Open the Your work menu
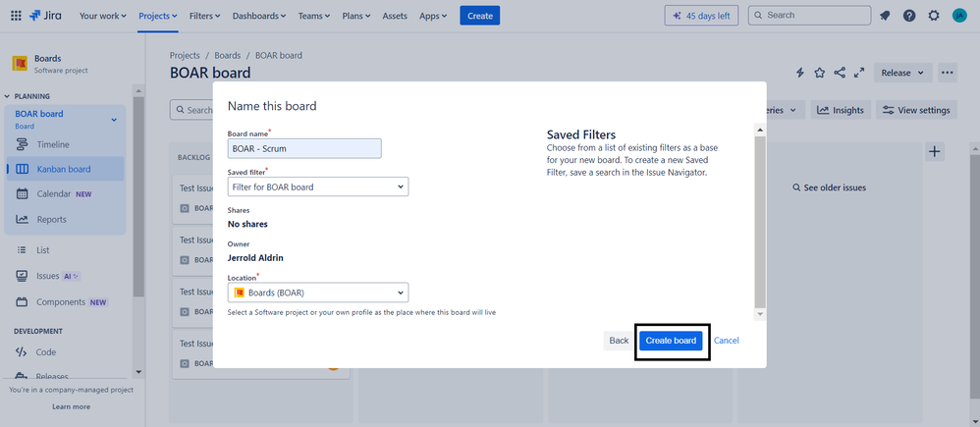This screenshot has height=427, width=980. click(x=102, y=16)
